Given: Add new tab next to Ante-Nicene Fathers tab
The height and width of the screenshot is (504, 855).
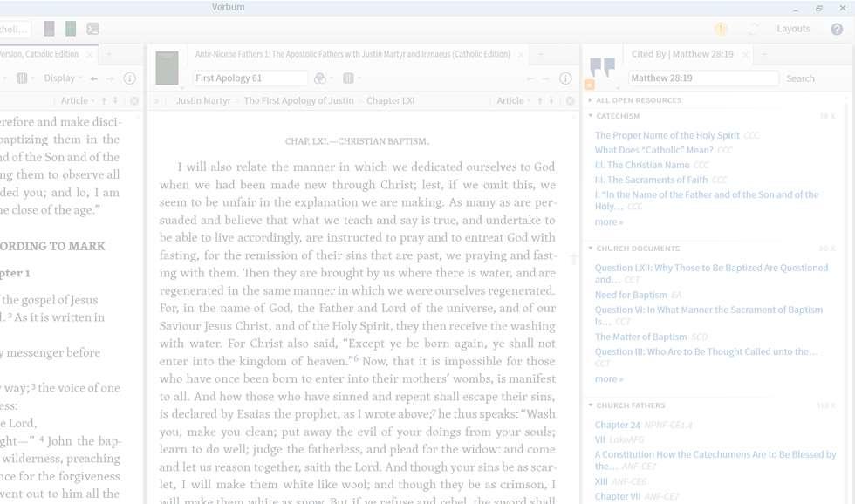Looking at the screenshot, I should (541, 54).
